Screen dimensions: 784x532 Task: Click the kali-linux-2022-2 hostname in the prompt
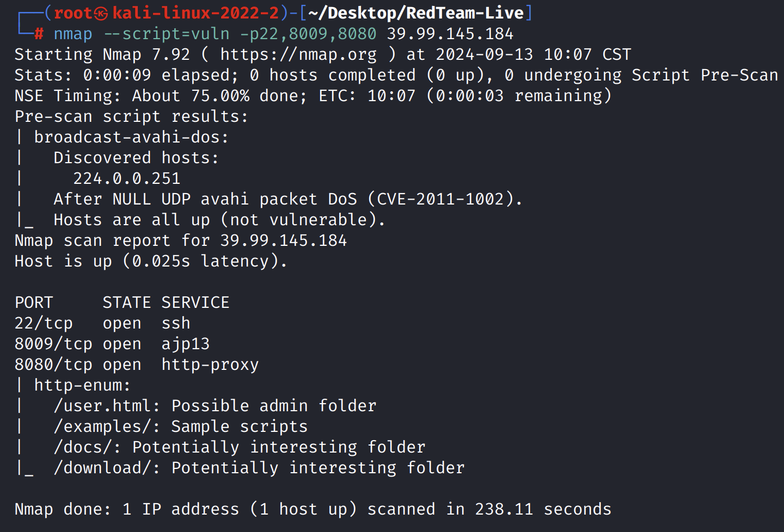[195, 13]
